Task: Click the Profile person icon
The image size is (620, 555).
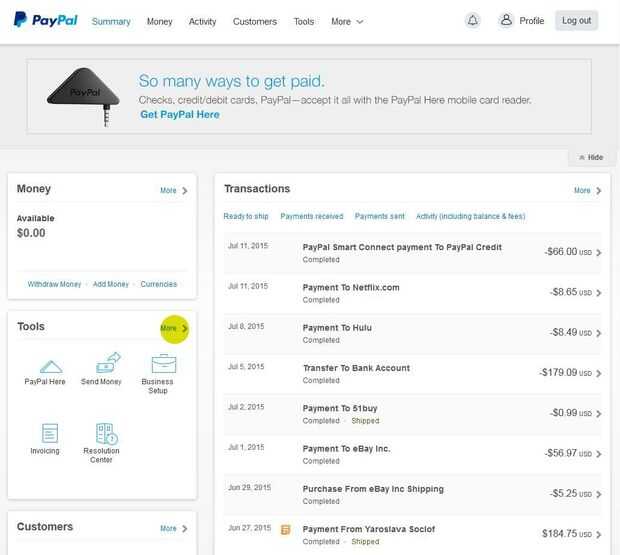Action: coord(506,20)
